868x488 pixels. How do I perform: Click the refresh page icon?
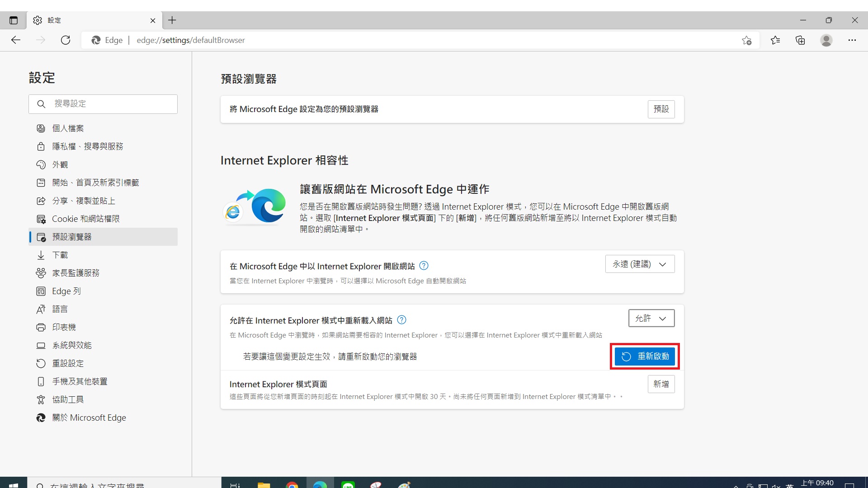coord(66,40)
